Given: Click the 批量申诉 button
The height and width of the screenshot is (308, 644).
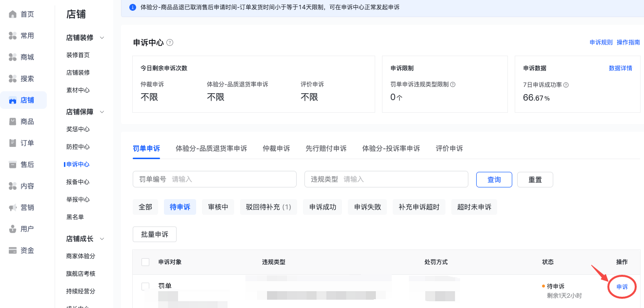Looking at the screenshot, I should pyautogui.click(x=155, y=234).
